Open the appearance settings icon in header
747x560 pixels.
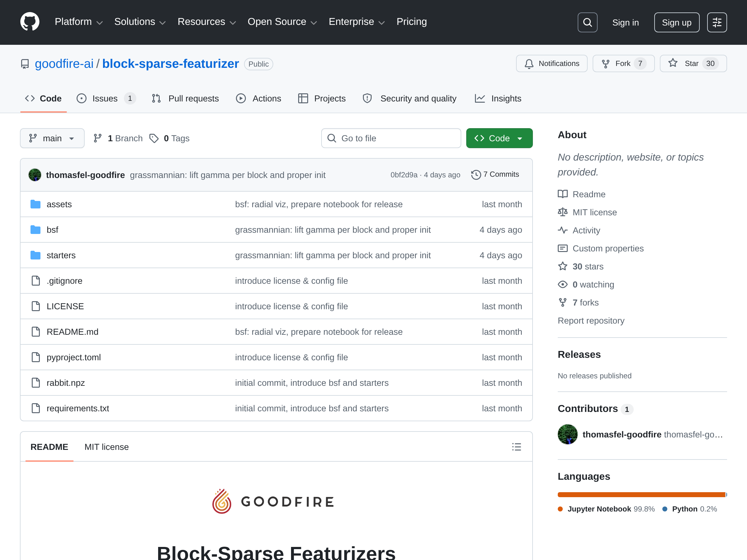[717, 22]
